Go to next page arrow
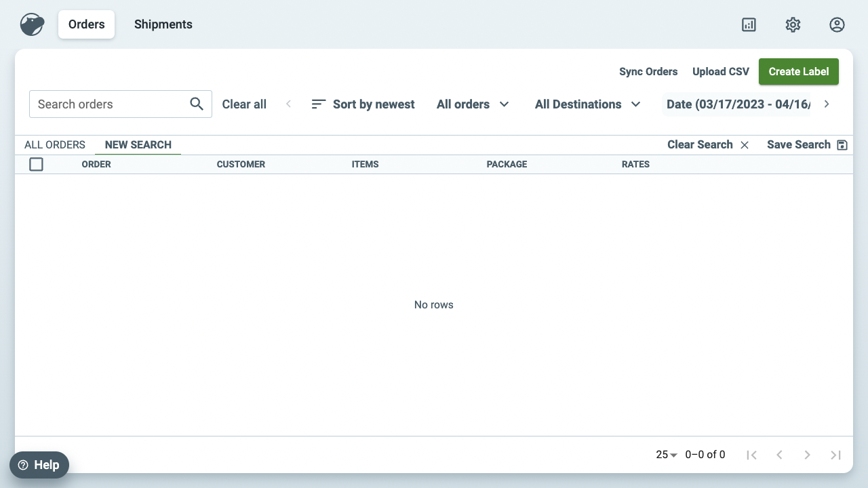 807,455
